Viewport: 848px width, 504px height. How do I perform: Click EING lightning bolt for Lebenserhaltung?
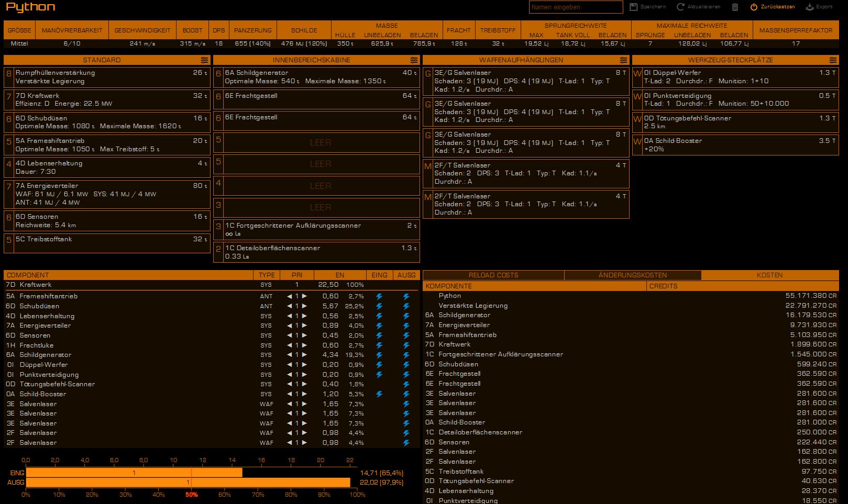click(379, 316)
